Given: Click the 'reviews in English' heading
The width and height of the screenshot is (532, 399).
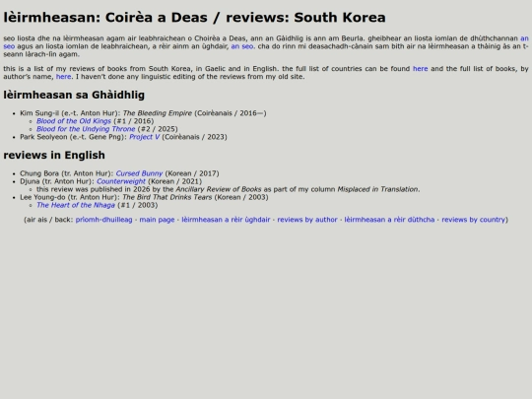Looking at the screenshot, I should 54,155.
